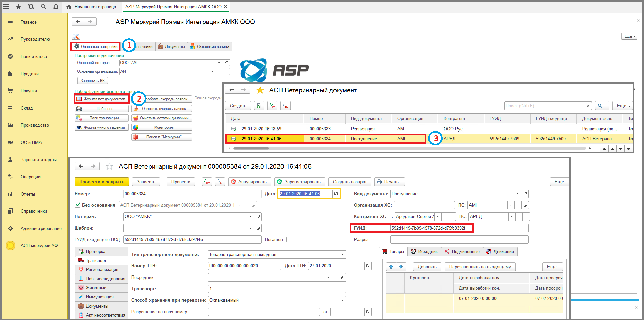Switch to Исходник tab

coord(424,251)
